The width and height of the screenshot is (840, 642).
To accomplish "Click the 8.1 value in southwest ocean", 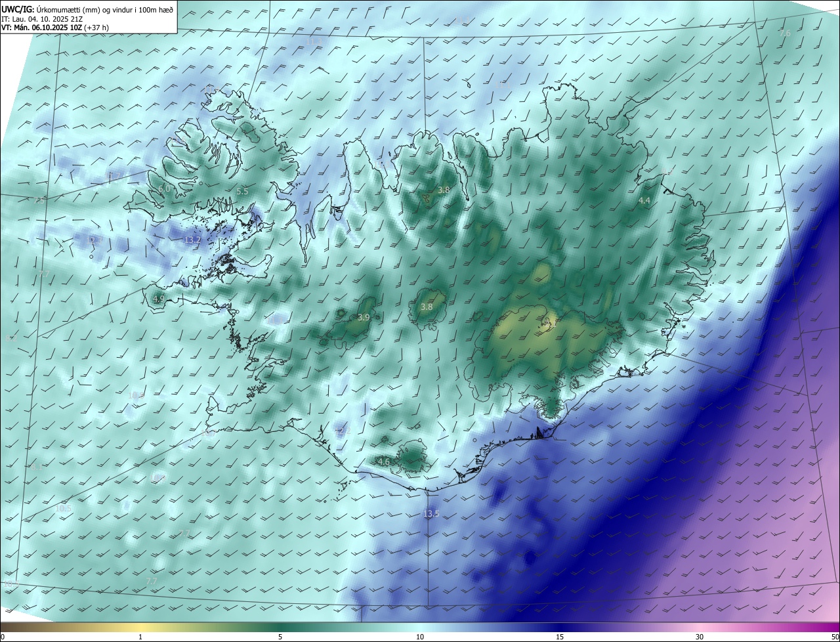I will (x=35, y=467).
